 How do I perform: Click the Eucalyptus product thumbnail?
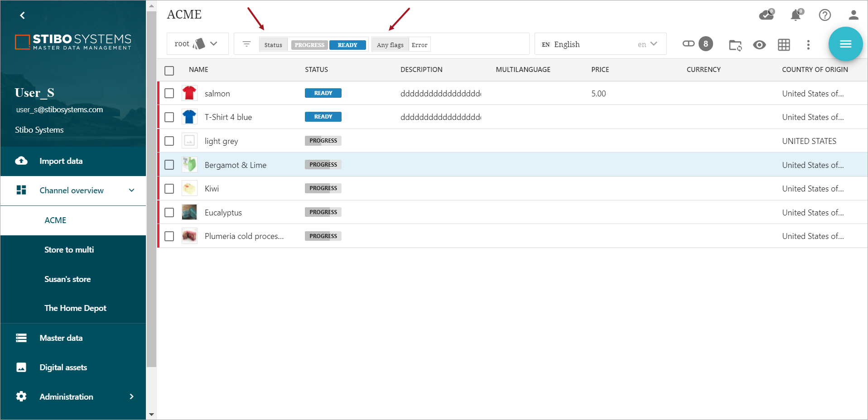189,212
